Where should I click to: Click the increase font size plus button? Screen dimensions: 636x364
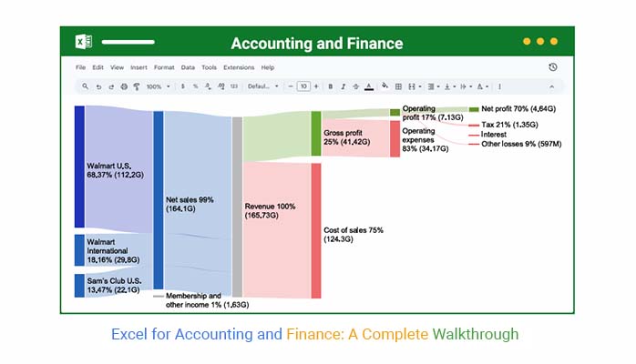[316, 86]
